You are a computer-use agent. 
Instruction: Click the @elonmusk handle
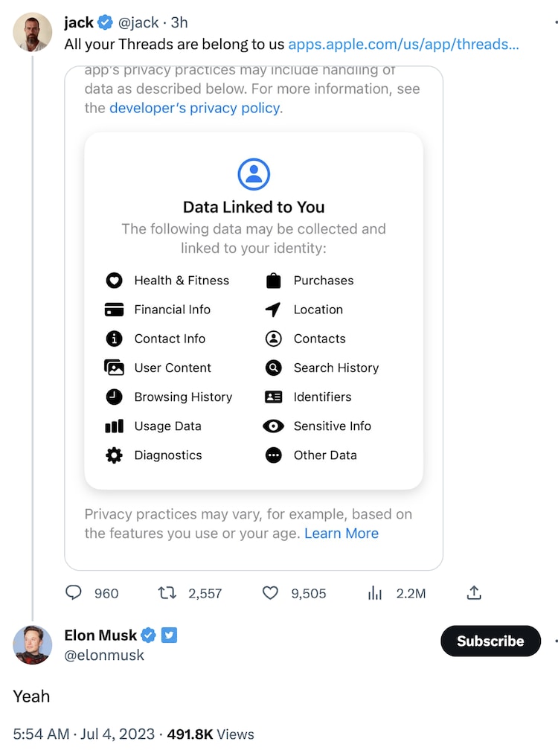pyautogui.click(x=104, y=655)
